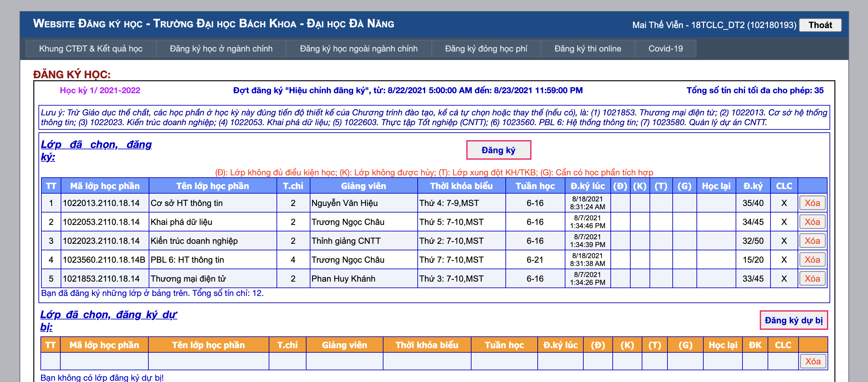Open Đăng ký thi online menu
Screen dimensions: 868x382
[588, 49]
